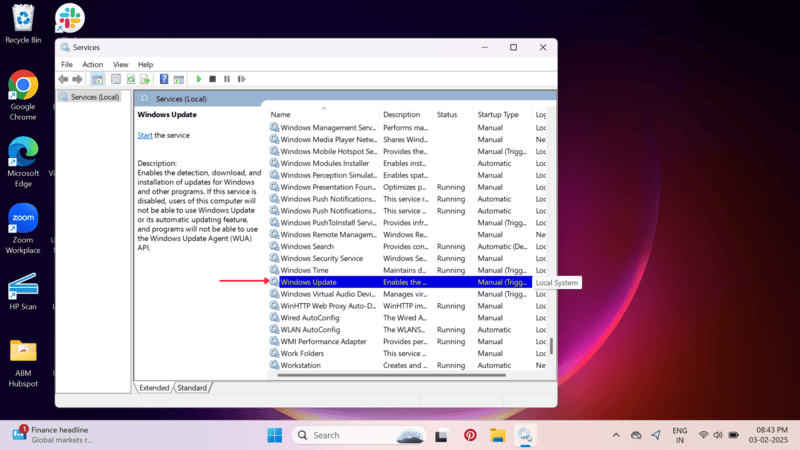Open HP Scan desktop icon

click(x=23, y=291)
